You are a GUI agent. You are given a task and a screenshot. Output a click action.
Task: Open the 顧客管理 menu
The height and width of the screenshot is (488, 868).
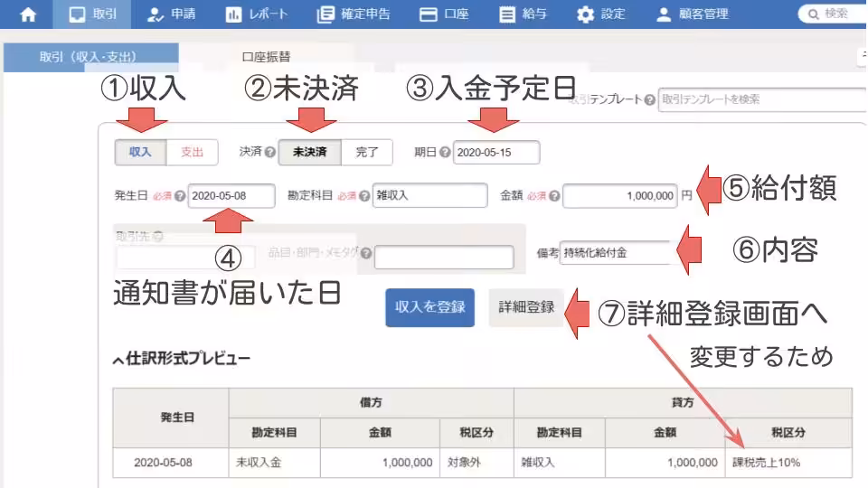click(x=692, y=14)
